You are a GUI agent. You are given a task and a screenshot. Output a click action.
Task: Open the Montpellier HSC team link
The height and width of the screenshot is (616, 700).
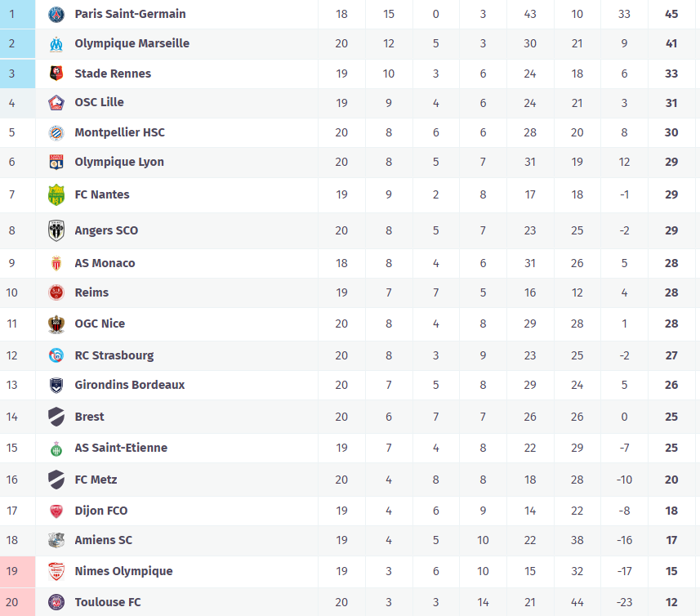coord(119,132)
